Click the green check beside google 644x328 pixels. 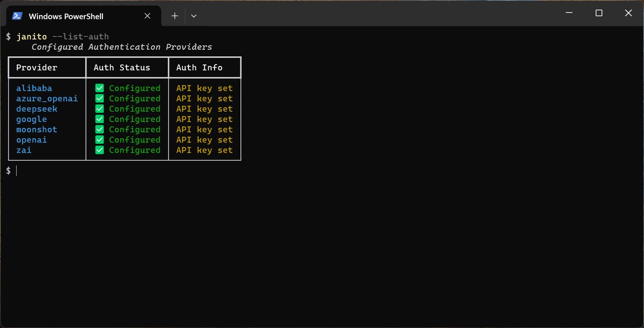[99, 119]
